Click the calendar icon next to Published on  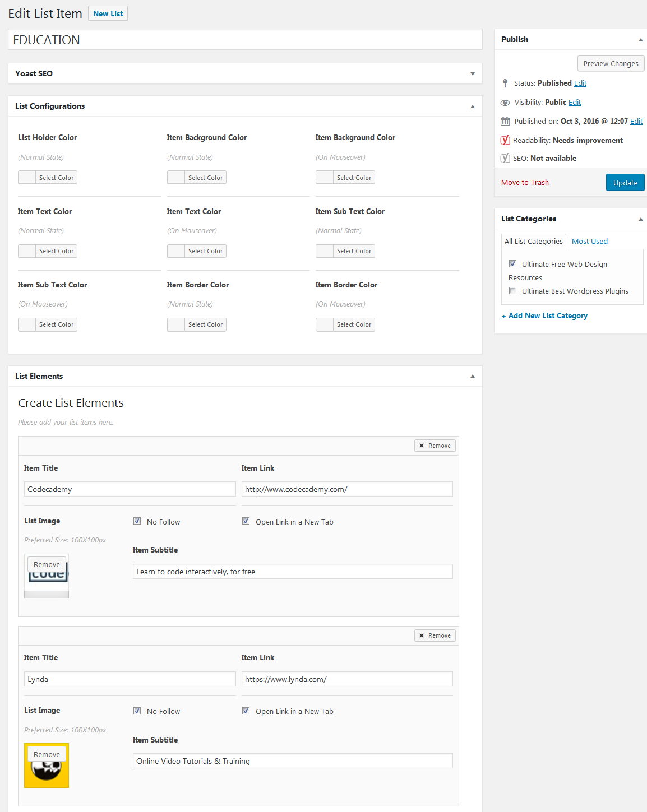505,121
